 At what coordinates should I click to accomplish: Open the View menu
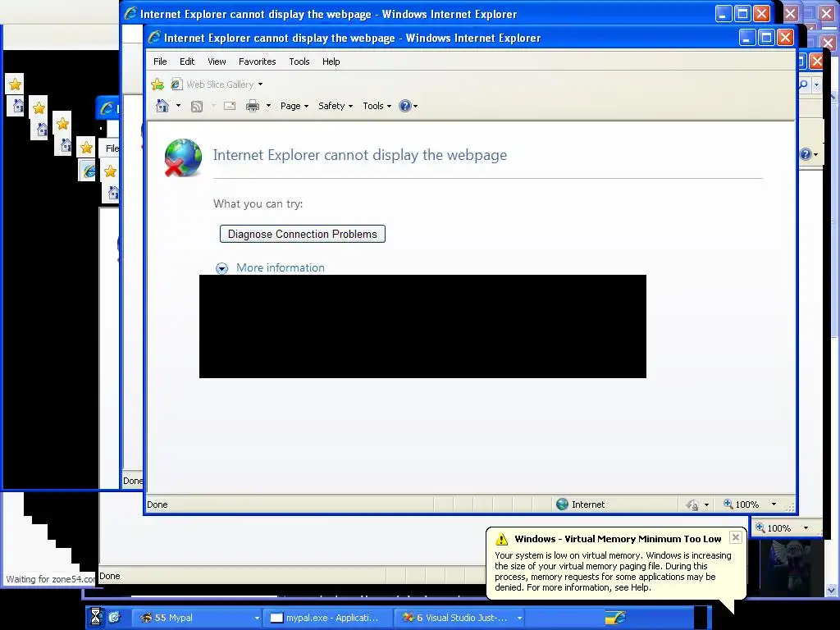tap(217, 62)
